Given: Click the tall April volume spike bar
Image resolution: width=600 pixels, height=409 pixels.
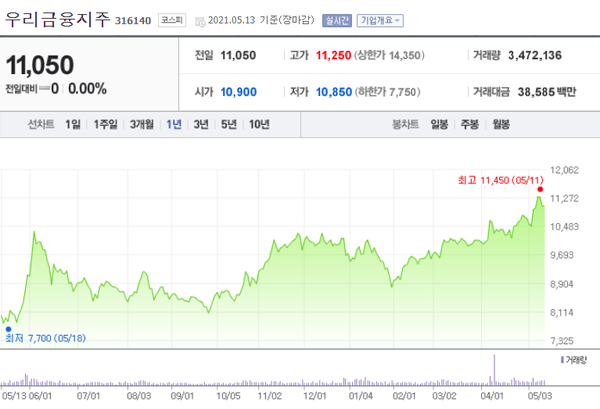Looking at the screenshot, I should click(494, 370).
